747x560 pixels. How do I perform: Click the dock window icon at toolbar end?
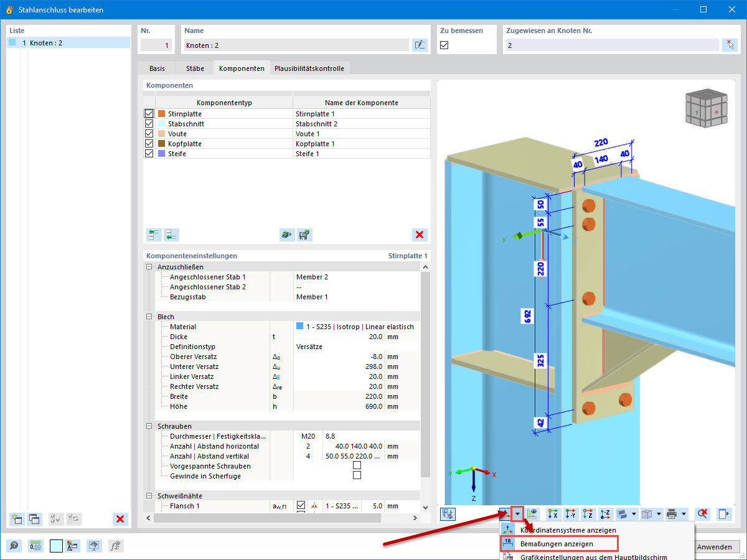(x=723, y=514)
